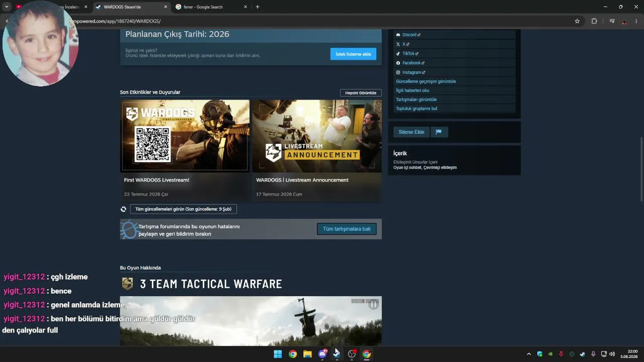This screenshot has height=362, width=644.
Task: Click 'WARDOGS | Livestream Announcement' title
Action: coord(302,180)
